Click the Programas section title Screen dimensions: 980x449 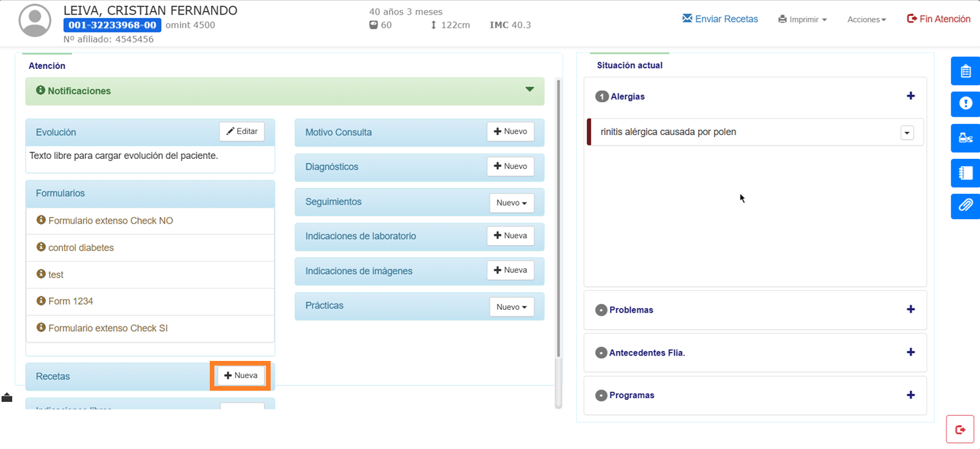[x=632, y=395]
